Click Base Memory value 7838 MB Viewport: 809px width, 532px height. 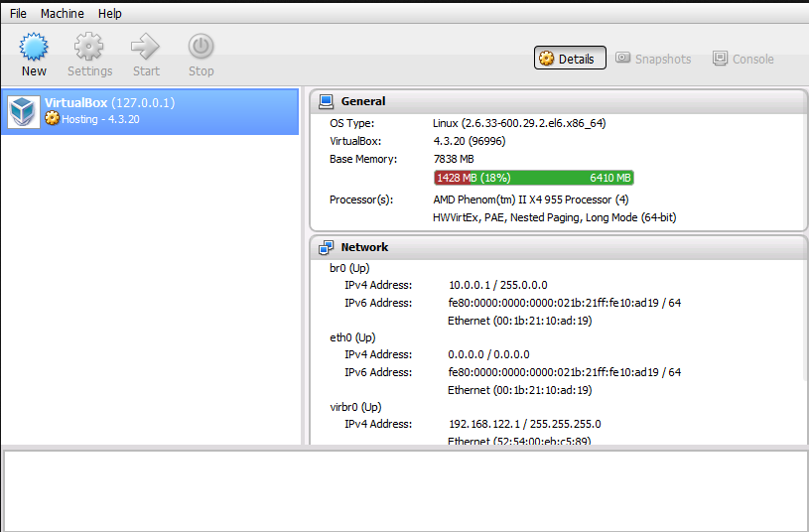click(x=454, y=159)
